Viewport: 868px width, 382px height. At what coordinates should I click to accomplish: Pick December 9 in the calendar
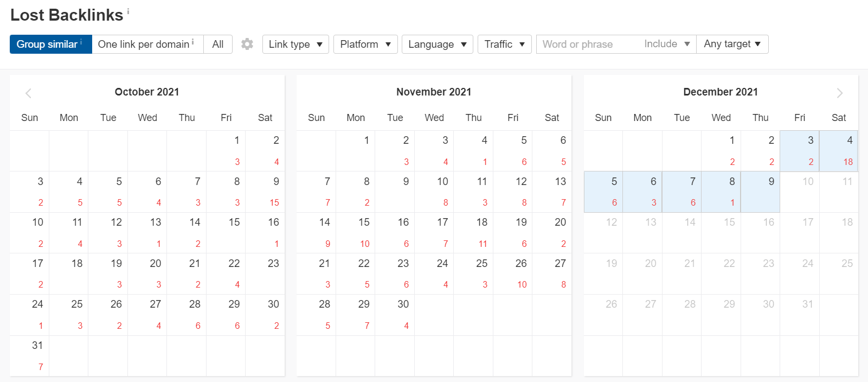[x=760, y=192]
